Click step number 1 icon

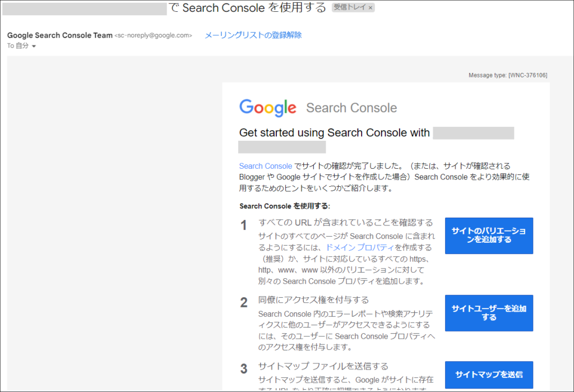tap(243, 225)
